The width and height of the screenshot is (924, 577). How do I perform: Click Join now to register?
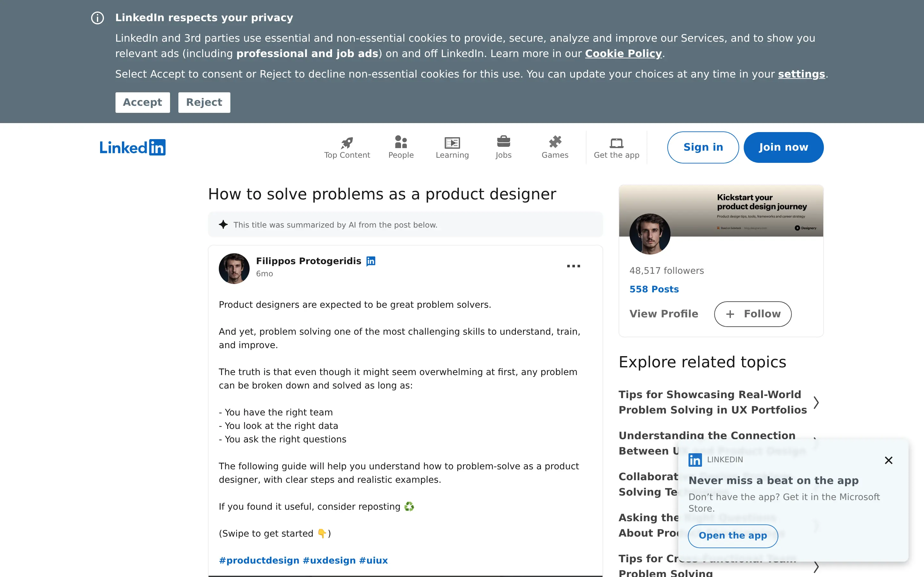click(x=783, y=147)
